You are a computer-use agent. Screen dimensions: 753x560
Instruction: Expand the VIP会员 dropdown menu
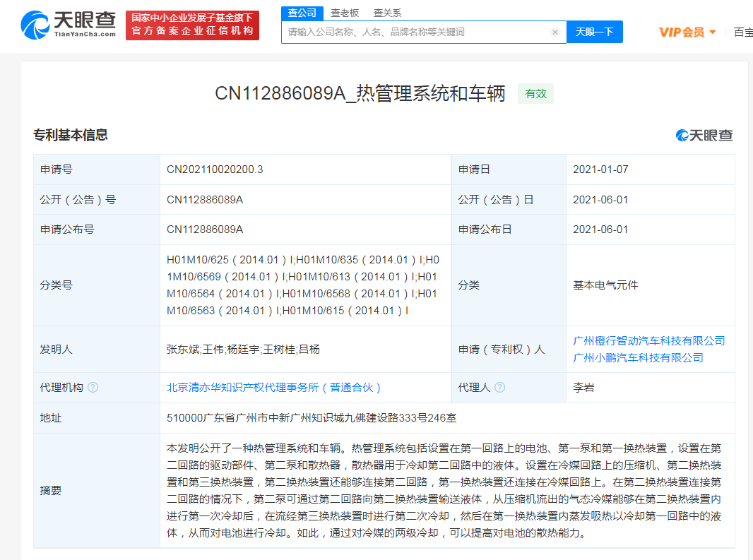click(687, 32)
